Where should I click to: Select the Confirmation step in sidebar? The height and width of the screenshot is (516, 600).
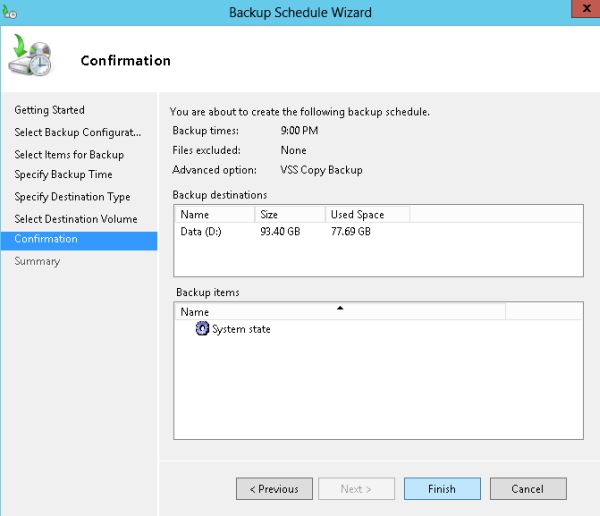(46, 240)
